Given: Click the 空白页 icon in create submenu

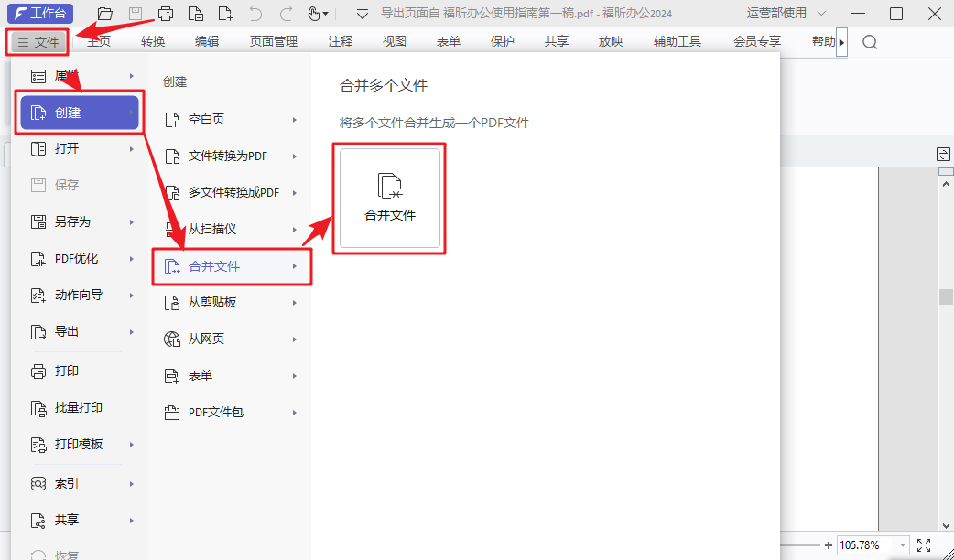Looking at the screenshot, I should 172,120.
